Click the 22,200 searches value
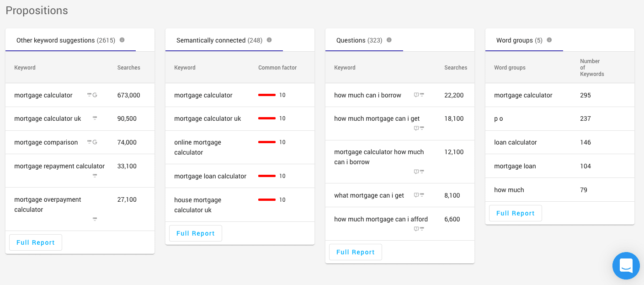 [454, 95]
